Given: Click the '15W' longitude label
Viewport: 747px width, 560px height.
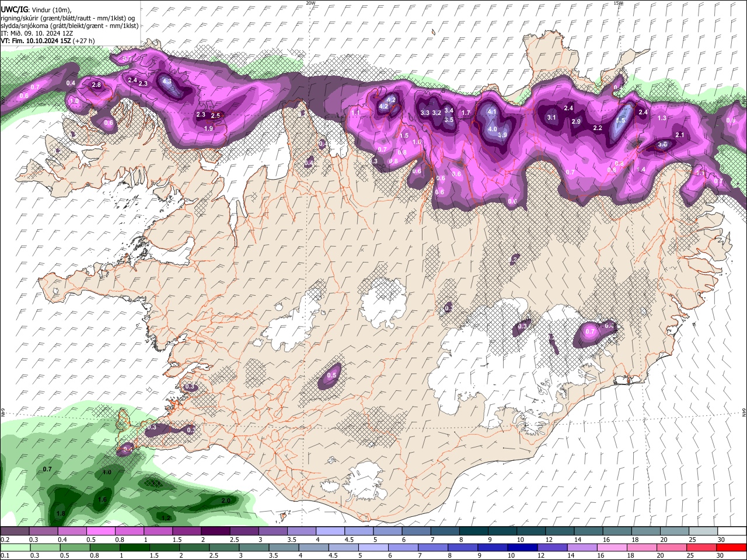Looking at the screenshot, I should (618, 3).
